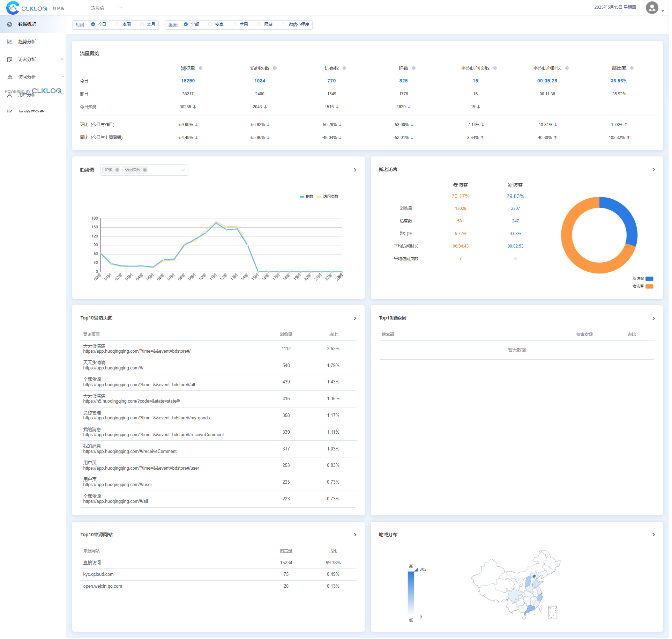Remove the IP数 tag from 趋势图
The height and width of the screenshot is (639, 672).
coord(117,170)
